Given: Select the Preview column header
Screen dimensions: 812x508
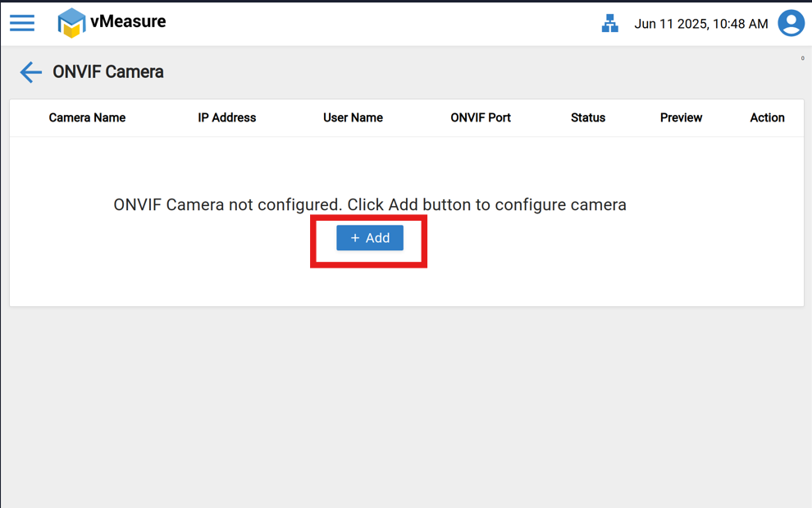Looking at the screenshot, I should click(x=681, y=118).
